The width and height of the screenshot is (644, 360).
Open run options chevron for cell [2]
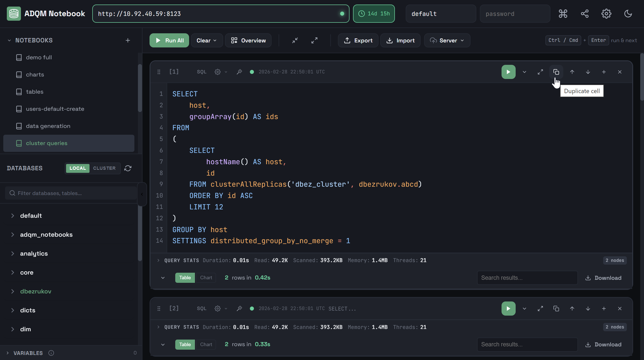click(x=524, y=309)
